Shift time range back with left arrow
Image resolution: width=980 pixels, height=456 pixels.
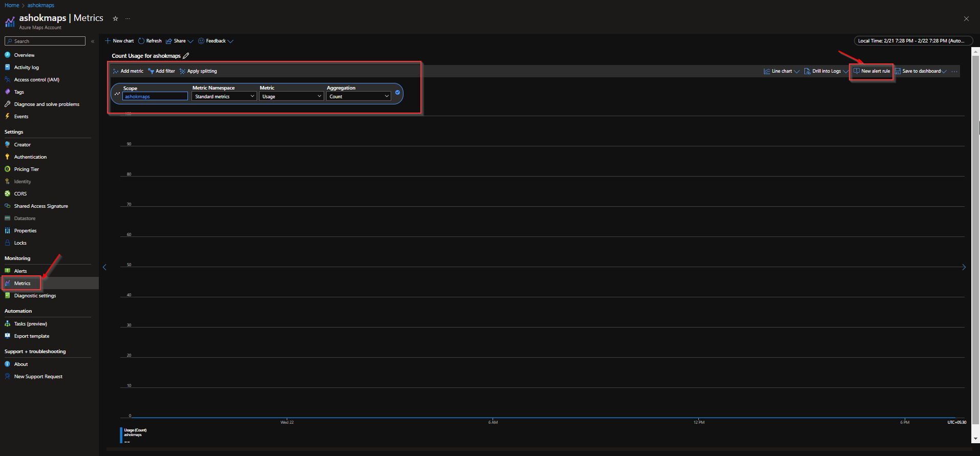point(104,267)
